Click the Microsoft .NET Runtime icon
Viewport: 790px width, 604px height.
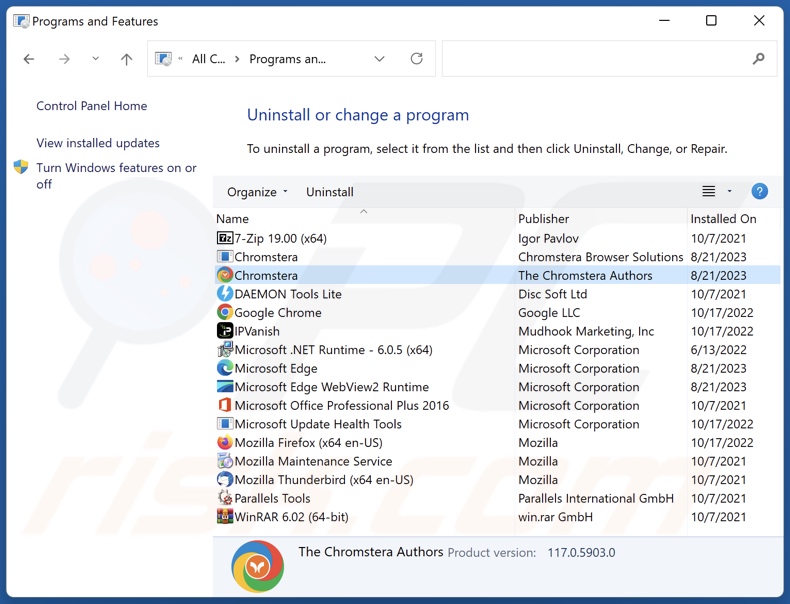pyautogui.click(x=225, y=350)
